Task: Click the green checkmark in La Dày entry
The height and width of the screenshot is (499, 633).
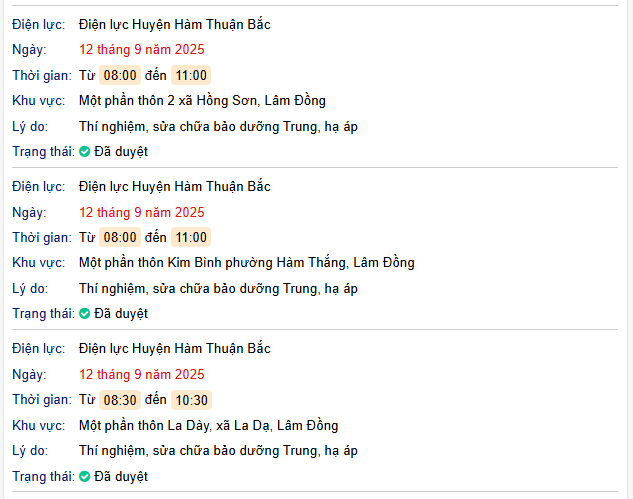Action: tap(84, 477)
